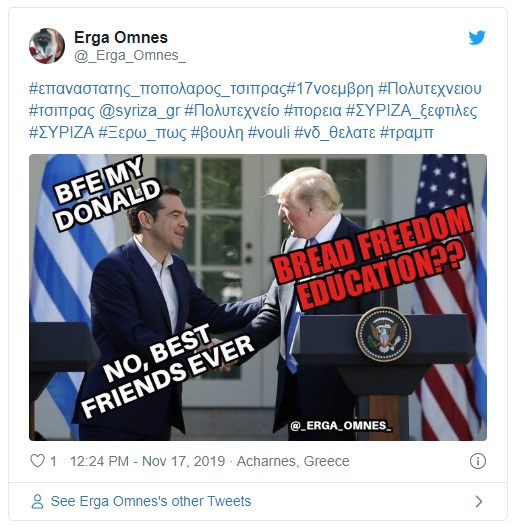Open the #νδ_θελατε hashtag
Image resolution: width=520 pixels, height=527 pixels.
(334, 133)
